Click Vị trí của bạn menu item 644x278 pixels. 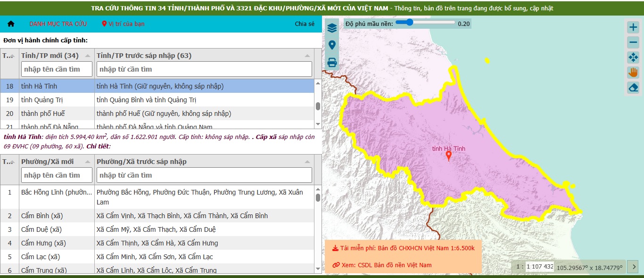(x=123, y=24)
